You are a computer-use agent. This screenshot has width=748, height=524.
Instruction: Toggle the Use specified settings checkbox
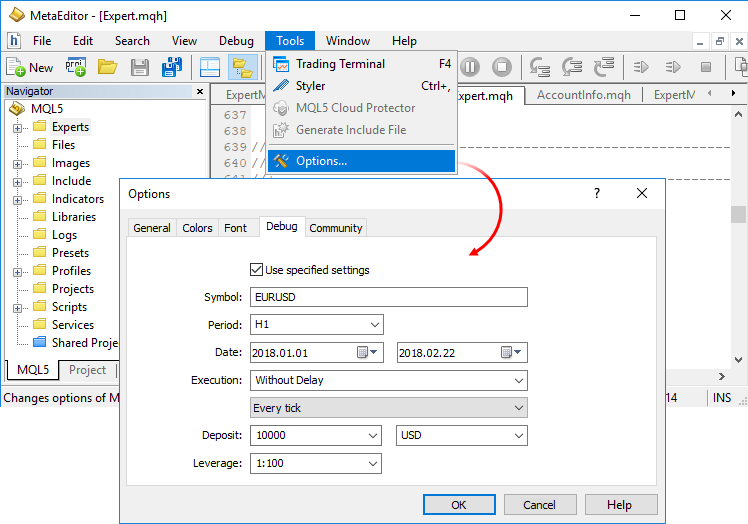(256, 270)
